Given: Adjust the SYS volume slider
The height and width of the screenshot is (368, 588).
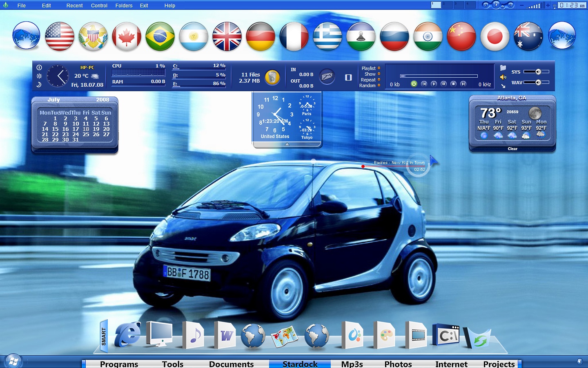Looking at the screenshot, I should point(536,72).
